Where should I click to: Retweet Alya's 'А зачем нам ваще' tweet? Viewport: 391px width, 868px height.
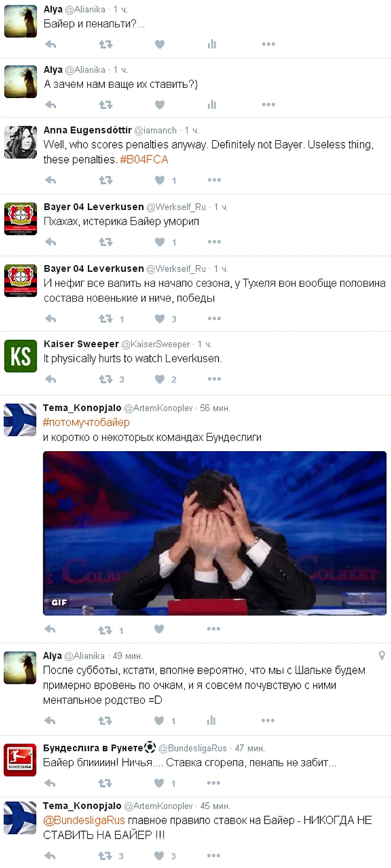[106, 104]
